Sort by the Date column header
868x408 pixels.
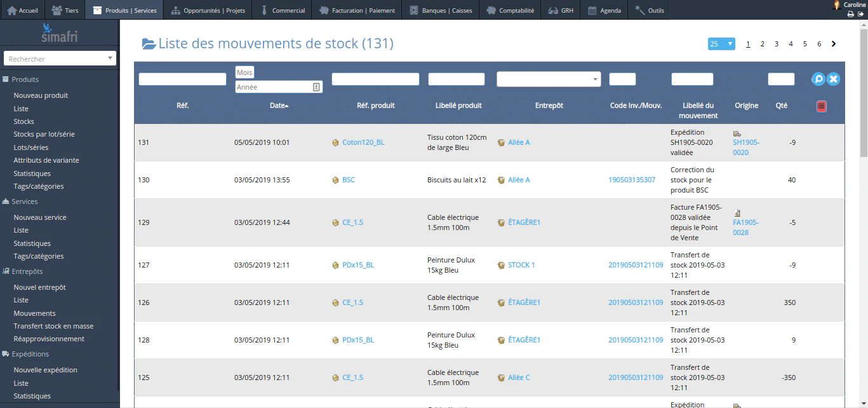[x=279, y=105]
